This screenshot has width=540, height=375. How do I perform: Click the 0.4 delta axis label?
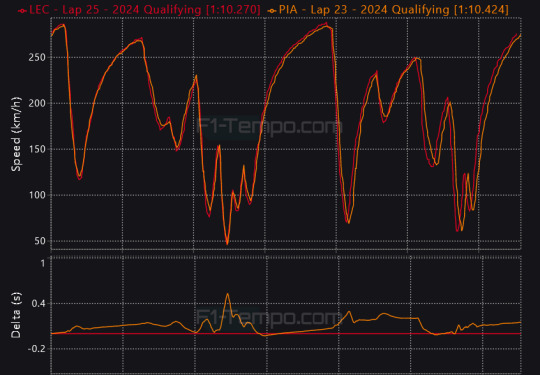pos(39,304)
